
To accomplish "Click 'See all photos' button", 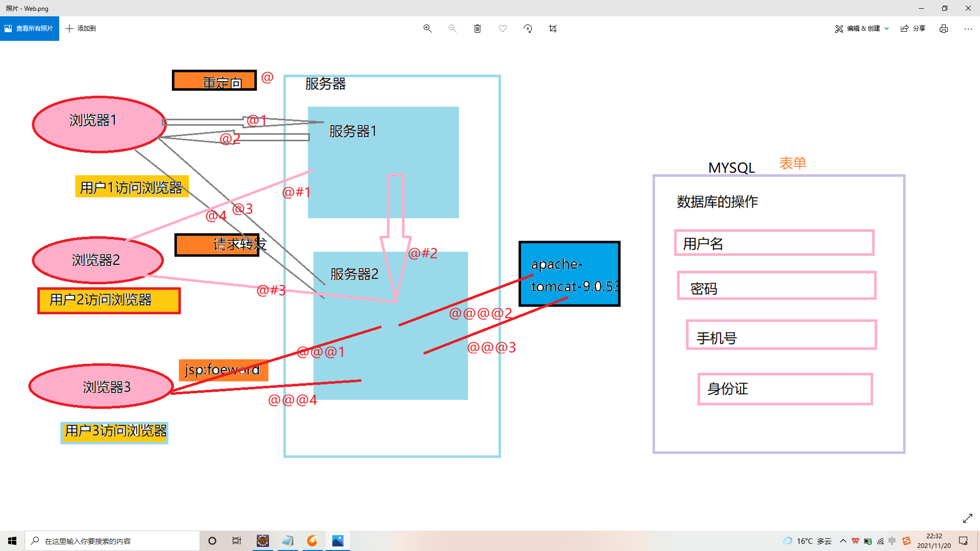I will (30, 29).
